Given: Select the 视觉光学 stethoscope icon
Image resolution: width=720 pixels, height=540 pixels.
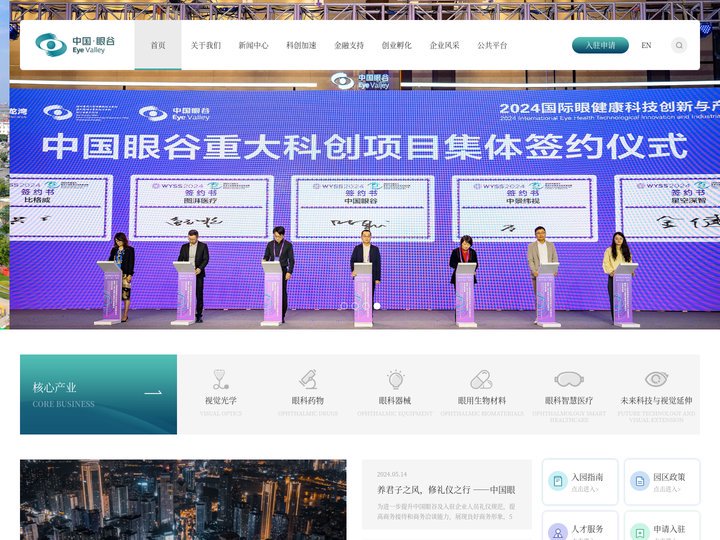Looking at the screenshot, I should click(220, 379).
